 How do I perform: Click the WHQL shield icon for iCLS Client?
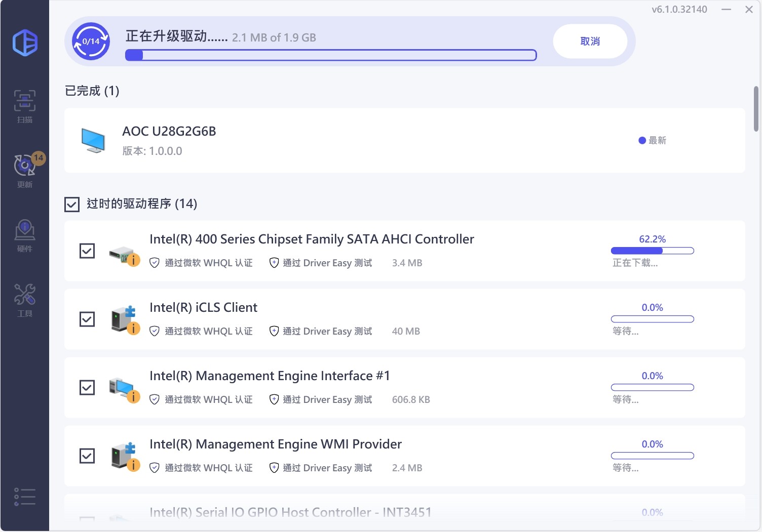tap(155, 331)
